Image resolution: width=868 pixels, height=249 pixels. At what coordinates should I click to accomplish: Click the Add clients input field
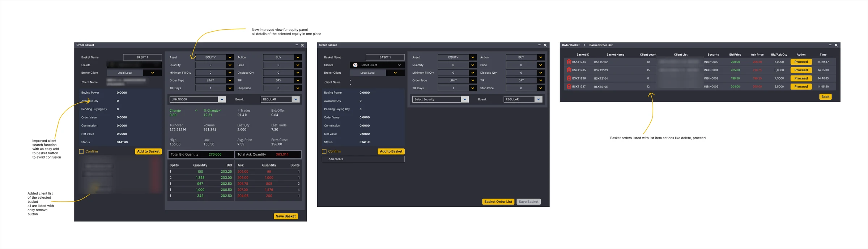pos(363,159)
